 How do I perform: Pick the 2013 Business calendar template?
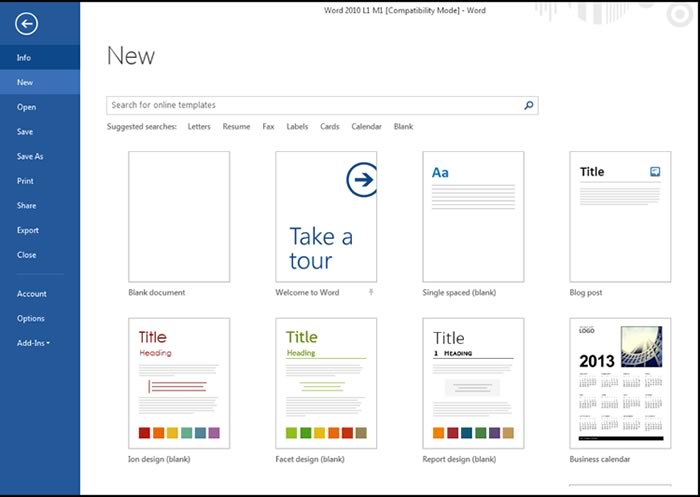point(619,383)
